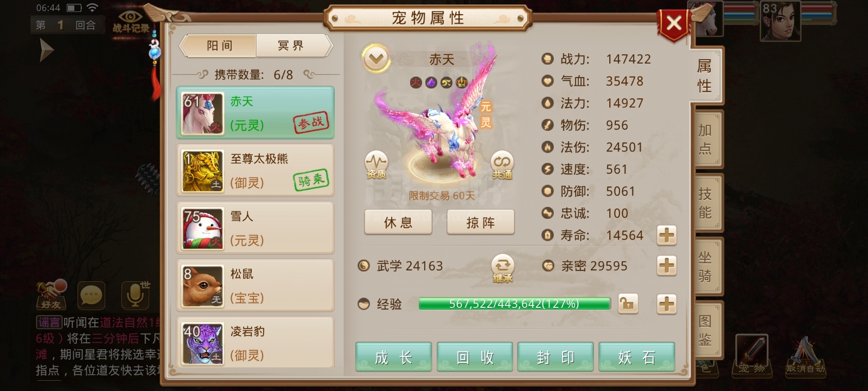Add lifespan with 寿命 plus button

tap(667, 235)
